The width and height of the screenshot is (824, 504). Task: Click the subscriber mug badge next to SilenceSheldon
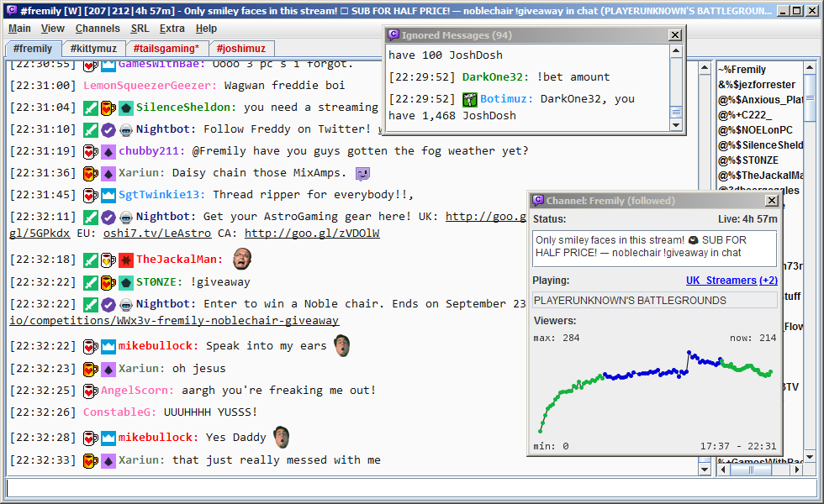pyautogui.click(x=108, y=108)
